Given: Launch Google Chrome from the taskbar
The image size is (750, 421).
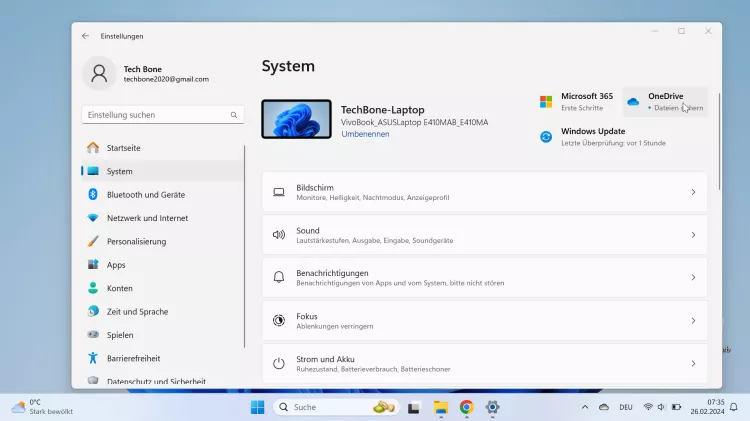Looking at the screenshot, I should (466, 407).
